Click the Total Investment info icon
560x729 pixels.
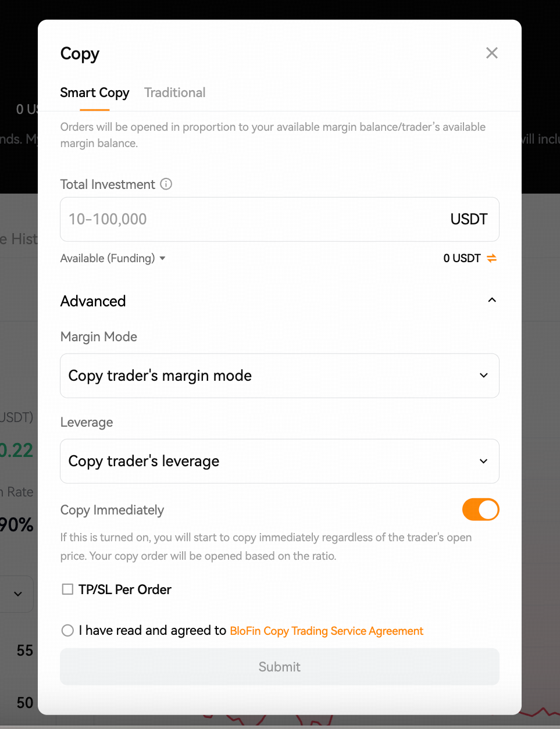(x=166, y=184)
